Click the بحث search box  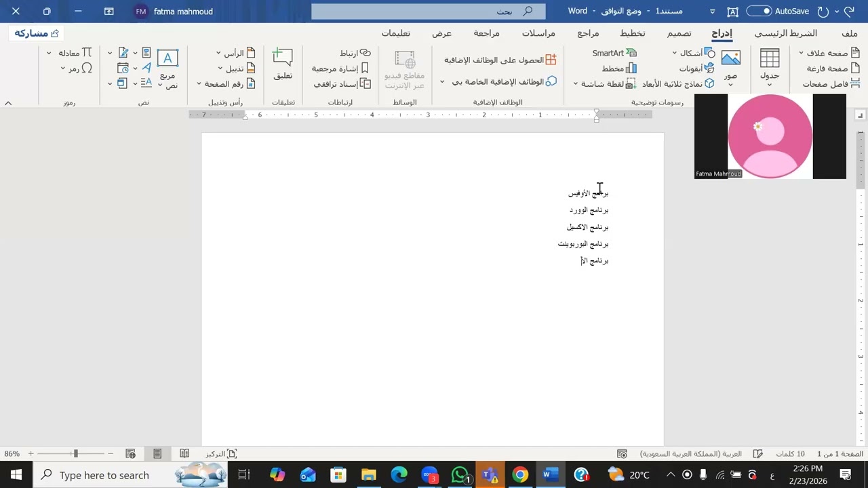pos(429,12)
